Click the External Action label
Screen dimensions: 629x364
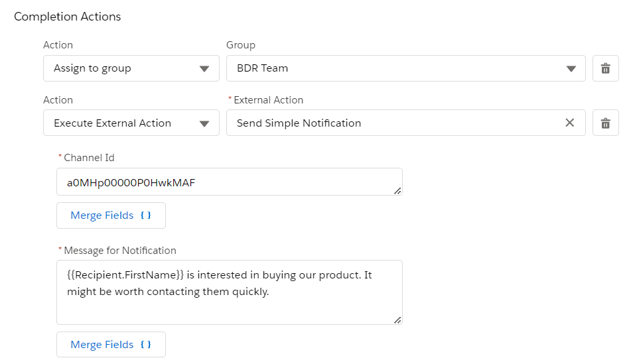[x=268, y=100]
